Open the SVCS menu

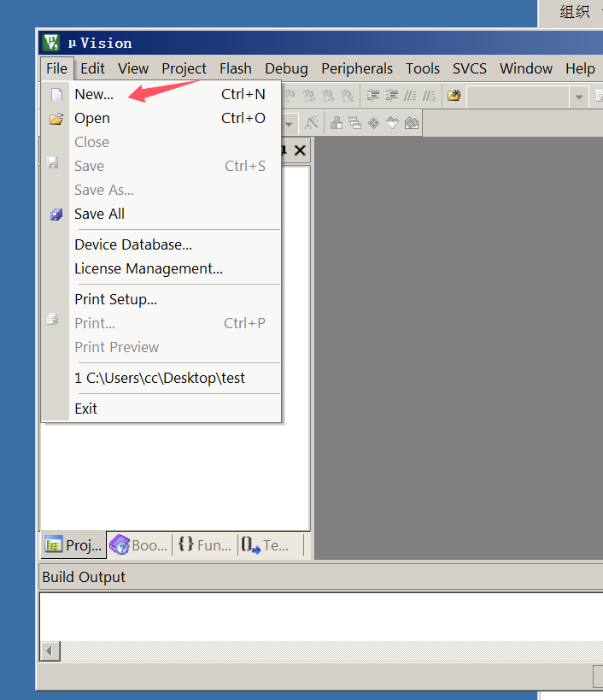(x=469, y=68)
